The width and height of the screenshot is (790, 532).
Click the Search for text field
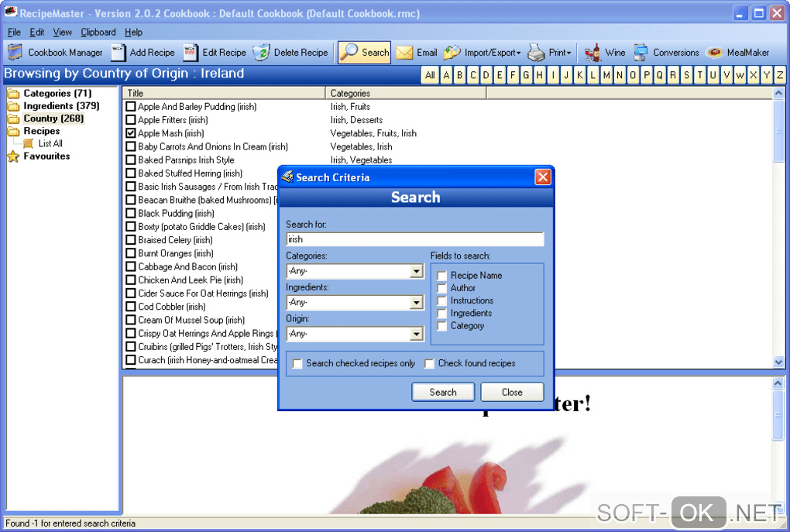(x=415, y=239)
